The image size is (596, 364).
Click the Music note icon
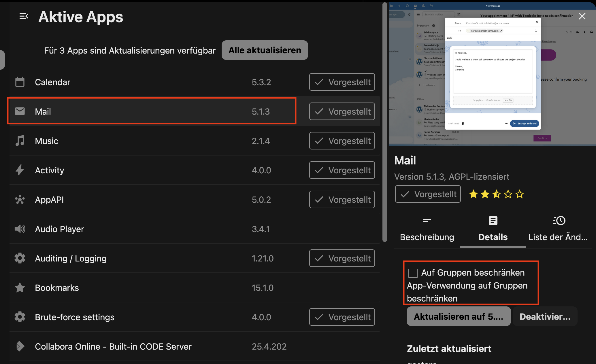[20, 141]
